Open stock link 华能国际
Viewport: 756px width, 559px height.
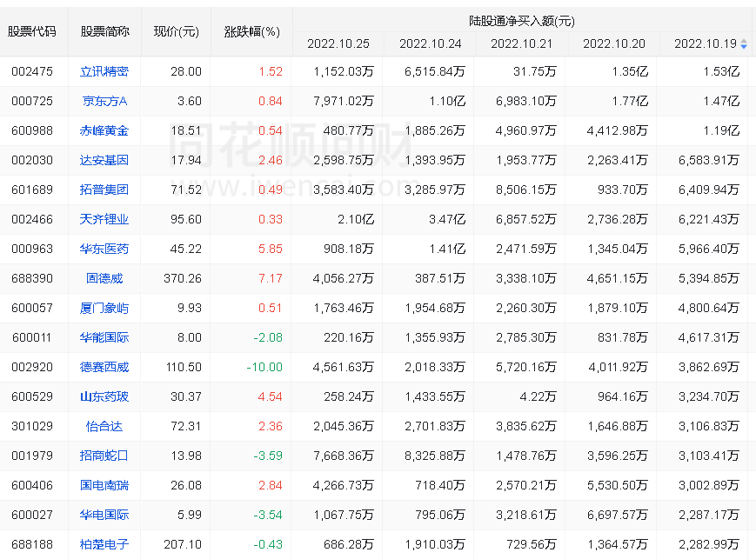point(104,337)
